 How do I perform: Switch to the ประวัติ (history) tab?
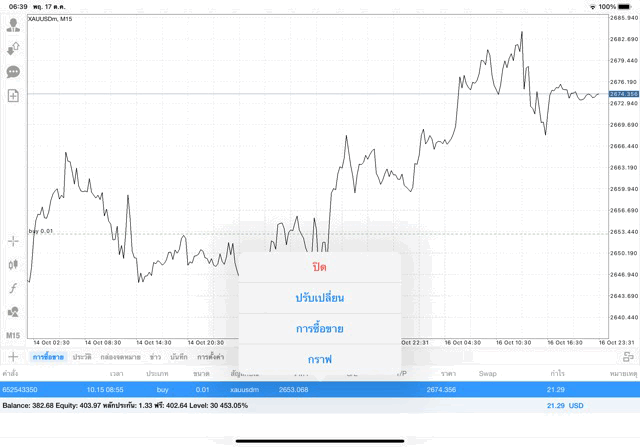click(x=82, y=357)
